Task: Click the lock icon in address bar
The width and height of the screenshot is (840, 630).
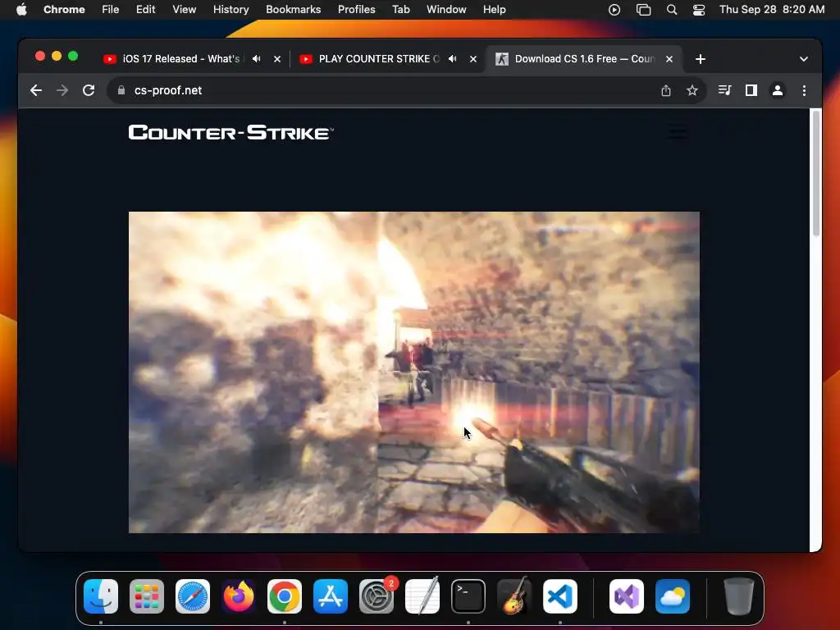Action: [x=121, y=90]
